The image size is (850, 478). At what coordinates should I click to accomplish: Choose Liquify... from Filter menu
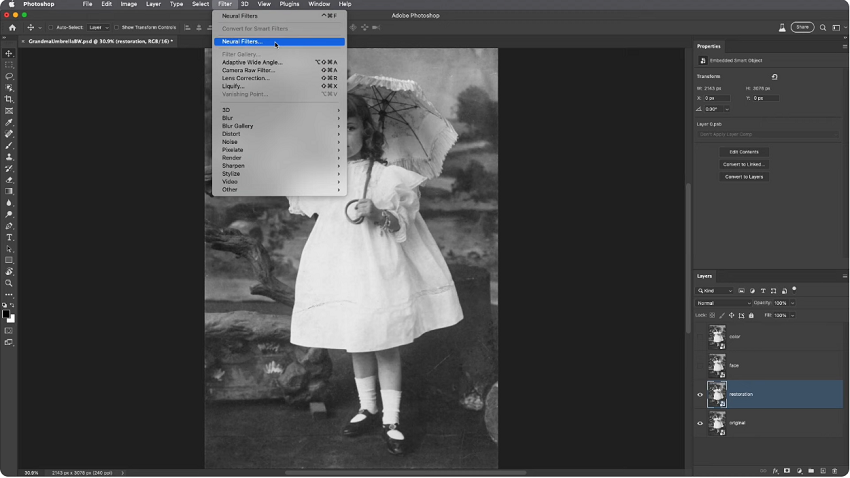[279, 86]
